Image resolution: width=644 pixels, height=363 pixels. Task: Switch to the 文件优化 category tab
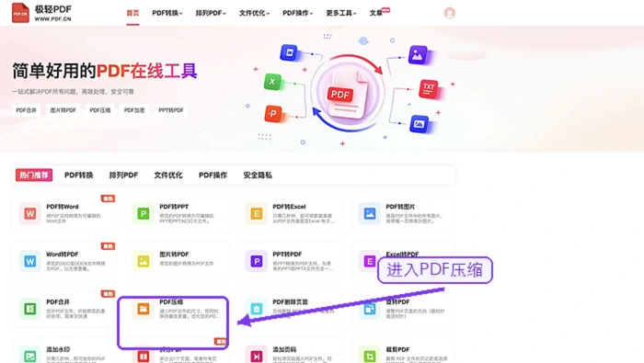(168, 176)
